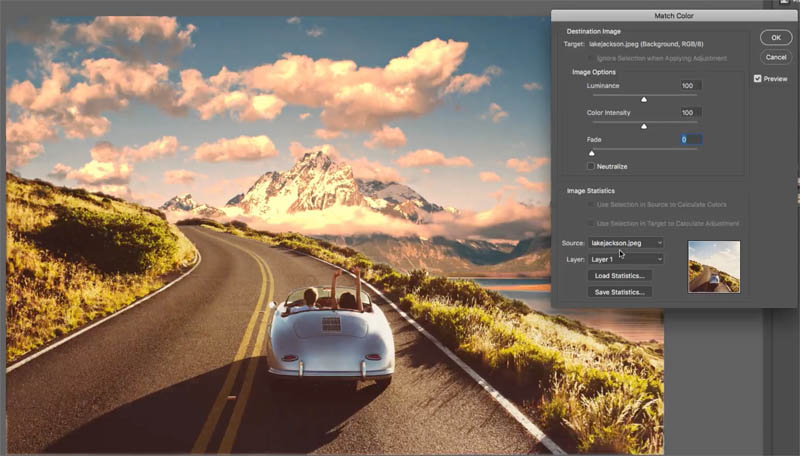Enable the Neutralize checkbox

(591, 166)
